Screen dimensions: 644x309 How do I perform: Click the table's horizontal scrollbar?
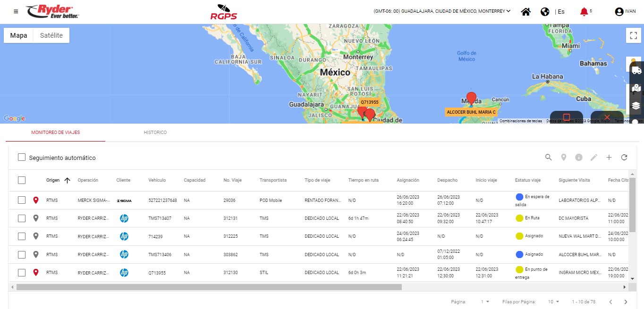[209, 287]
